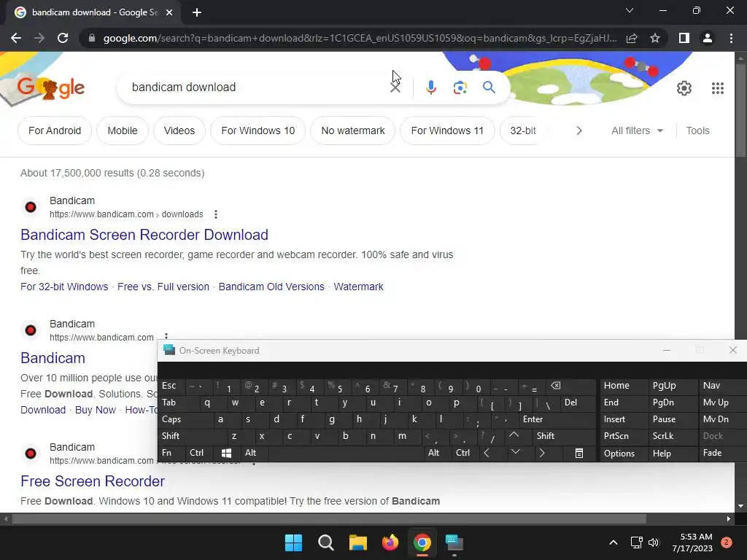Bookmark this page with star icon
The width and height of the screenshot is (747, 560).
(x=655, y=38)
